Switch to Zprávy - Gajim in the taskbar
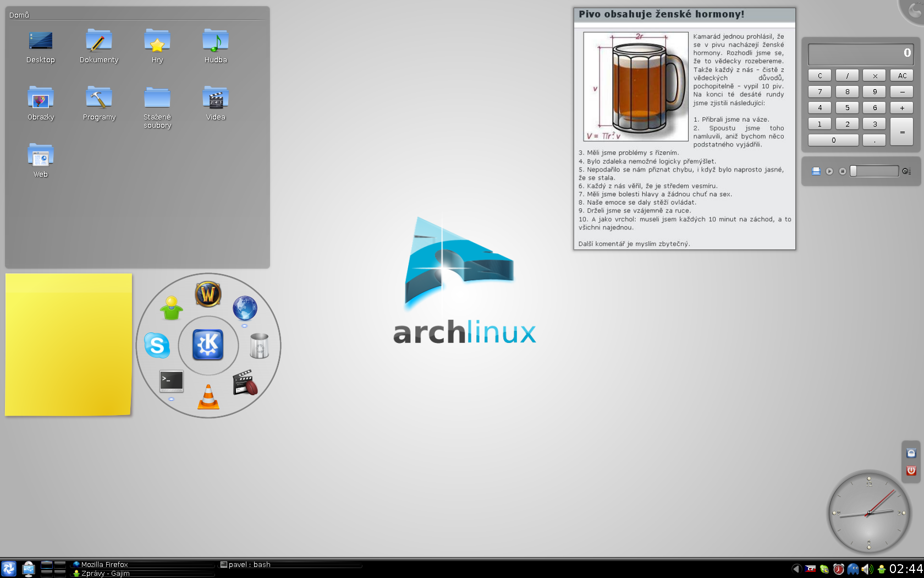This screenshot has height=578, width=924. (143, 573)
